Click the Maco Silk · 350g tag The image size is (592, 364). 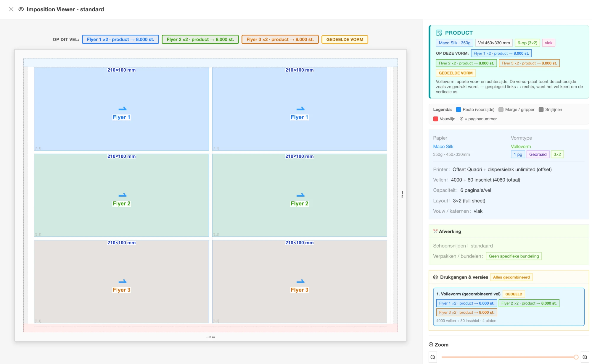pyautogui.click(x=455, y=43)
